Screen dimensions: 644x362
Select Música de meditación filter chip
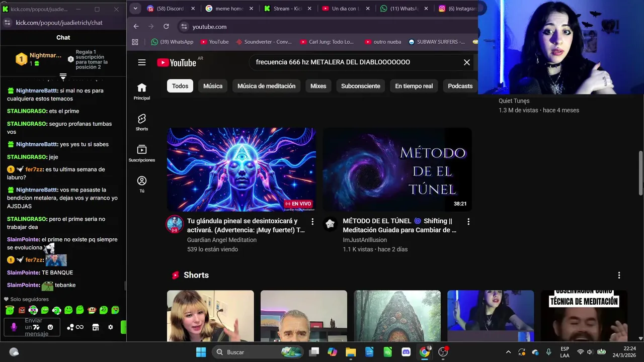click(x=267, y=86)
